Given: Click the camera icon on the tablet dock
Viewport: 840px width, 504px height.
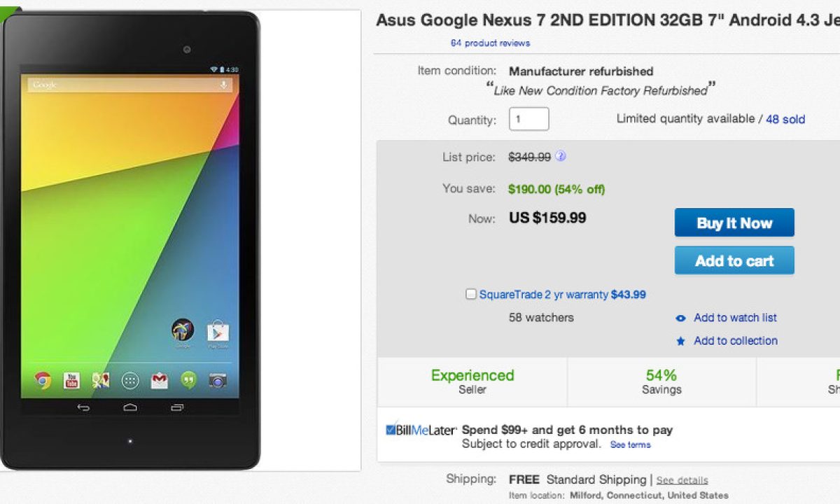Looking at the screenshot, I should pos(218,380).
